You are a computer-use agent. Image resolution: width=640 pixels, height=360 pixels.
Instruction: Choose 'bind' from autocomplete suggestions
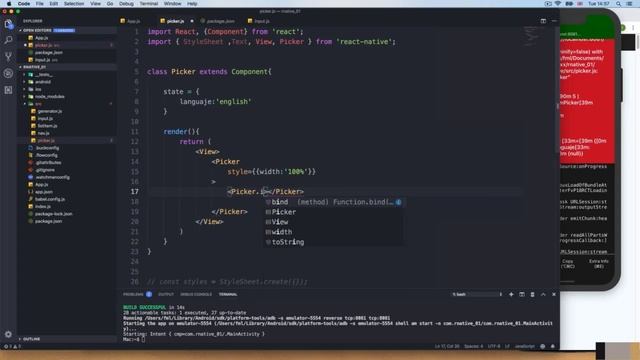(x=334, y=202)
